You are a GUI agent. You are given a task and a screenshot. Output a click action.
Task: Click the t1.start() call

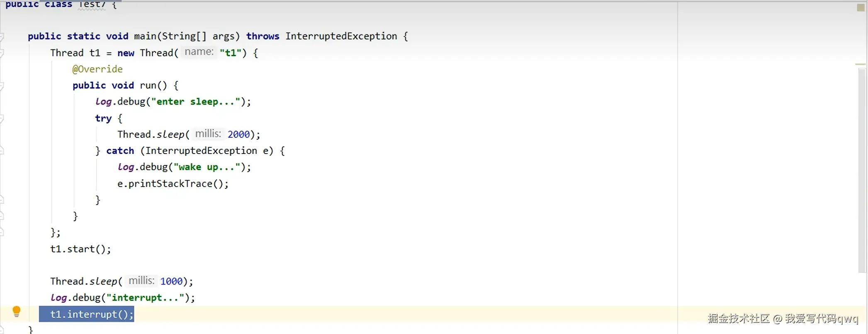coord(80,249)
